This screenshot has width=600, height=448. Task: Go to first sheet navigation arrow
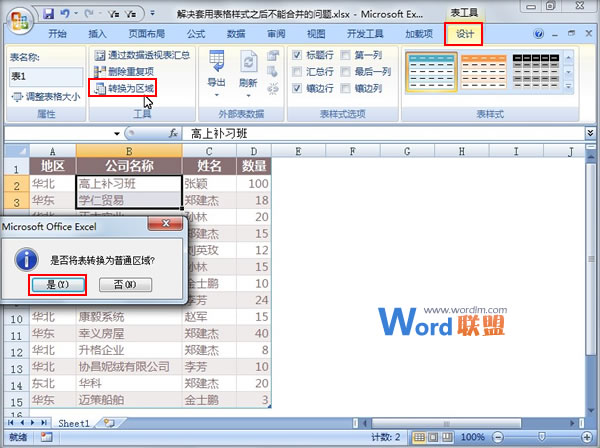[x=10, y=423]
